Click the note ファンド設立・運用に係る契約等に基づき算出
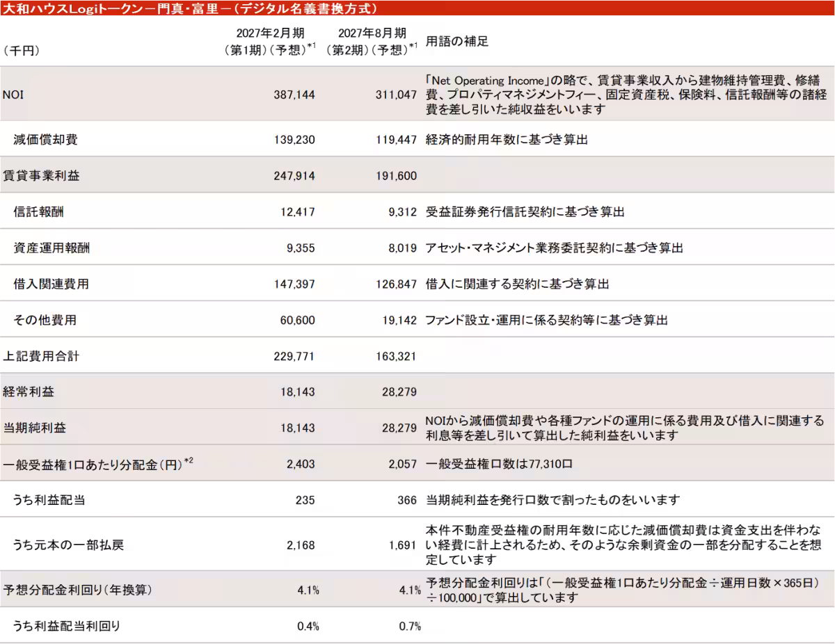Viewport: 835px width, 644px height. pos(547,321)
